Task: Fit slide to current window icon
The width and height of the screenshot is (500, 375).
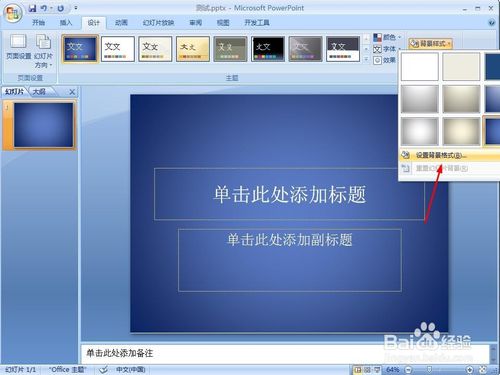Action: click(483, 370)
